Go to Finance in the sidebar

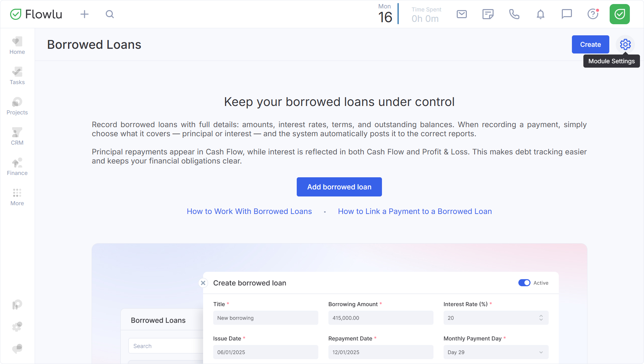click(x=17, y=167)
